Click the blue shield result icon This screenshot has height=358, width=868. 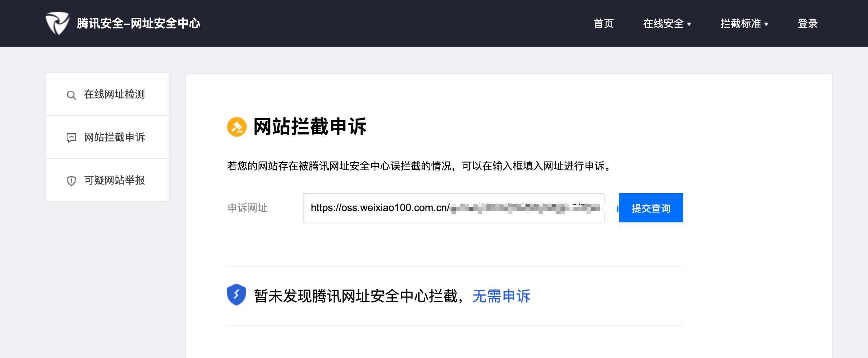236,295
